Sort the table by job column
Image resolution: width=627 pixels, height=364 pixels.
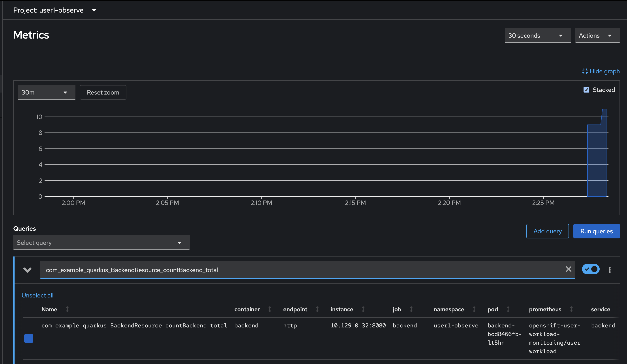pyautogui.click(x=403, y=309)
